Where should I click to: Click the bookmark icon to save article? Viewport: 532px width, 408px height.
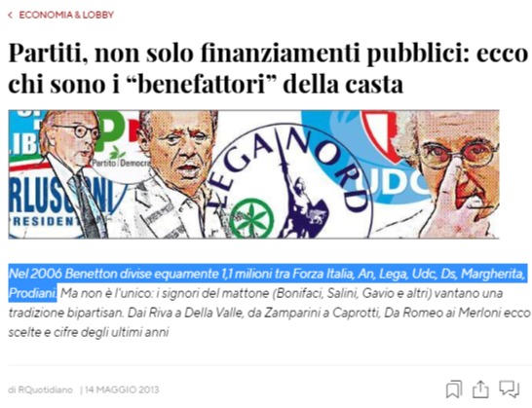click(x=454, y=389)
